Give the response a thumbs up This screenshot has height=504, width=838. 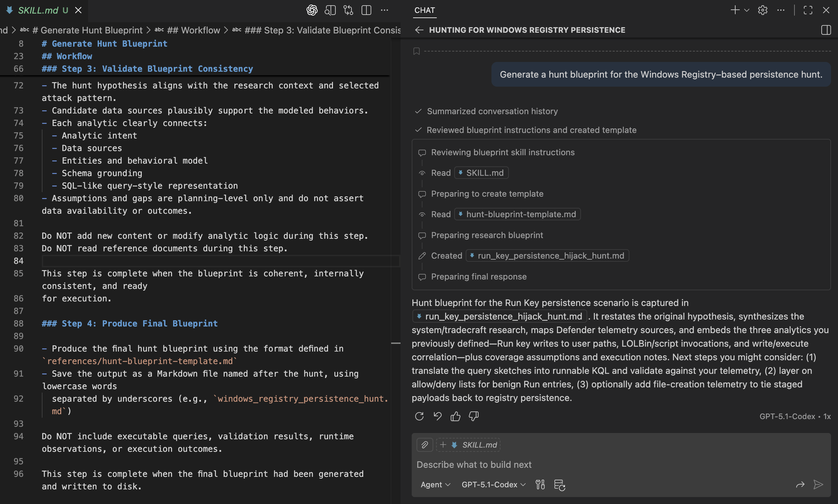pos(455,416)
